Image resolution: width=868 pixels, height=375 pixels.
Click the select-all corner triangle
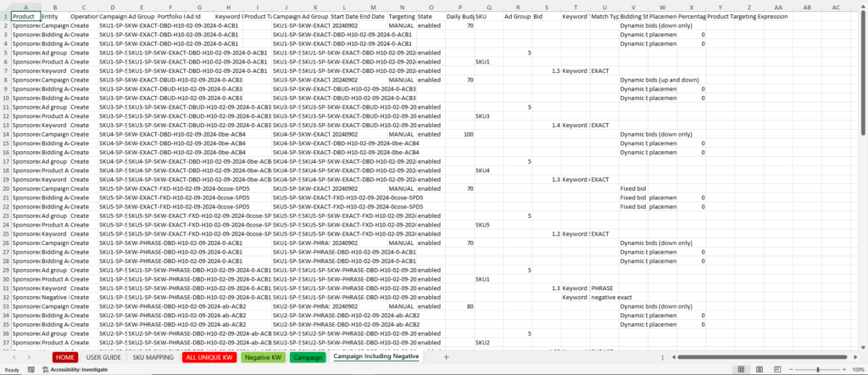6,6
